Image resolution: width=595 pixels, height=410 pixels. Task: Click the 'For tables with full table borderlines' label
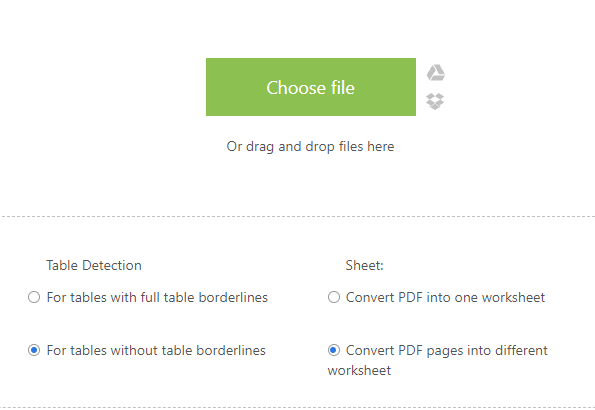coord(157,297)
